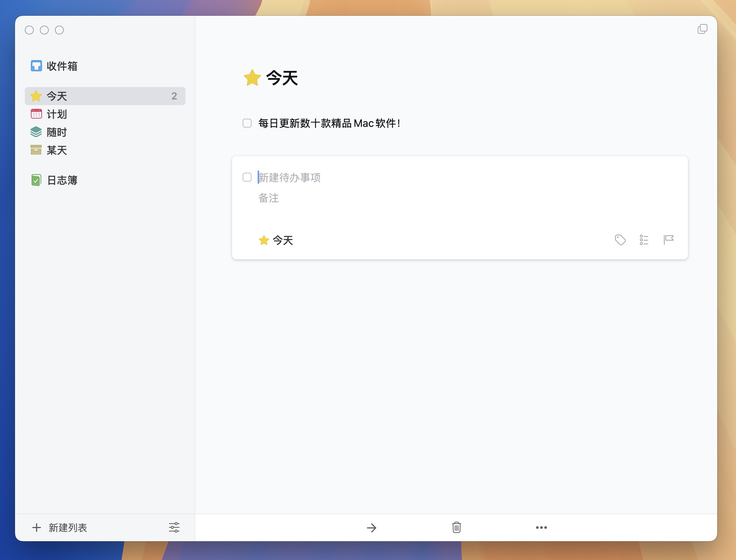Open the 随时 (Anytime) list
Image resolution: width=736 pixels, height=560 pixels.
56,132
